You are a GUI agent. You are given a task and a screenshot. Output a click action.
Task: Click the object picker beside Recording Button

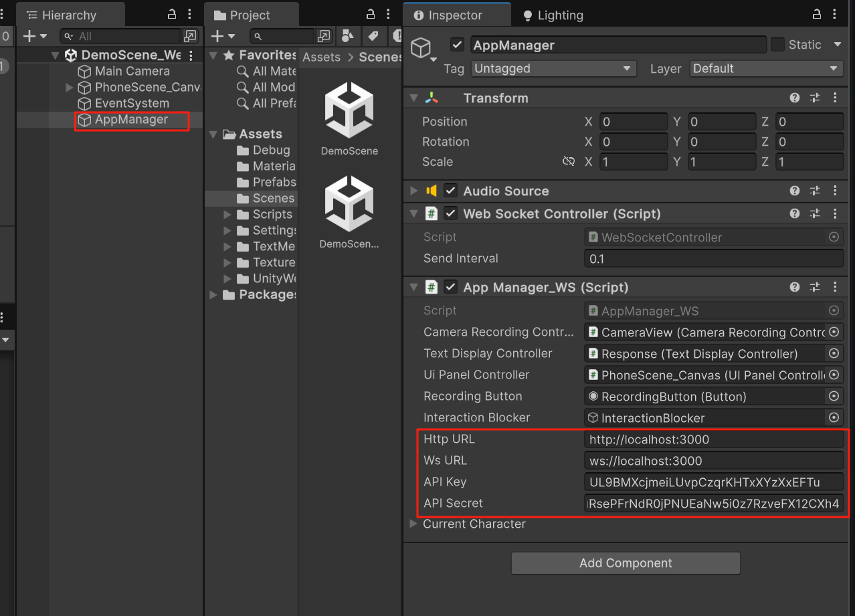(x=834, y=396)
